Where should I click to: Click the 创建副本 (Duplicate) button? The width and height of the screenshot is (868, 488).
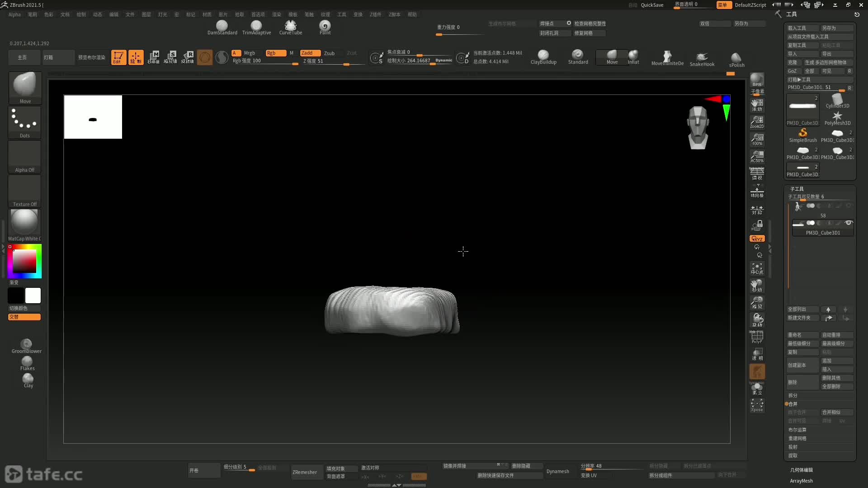click(802, 365)
